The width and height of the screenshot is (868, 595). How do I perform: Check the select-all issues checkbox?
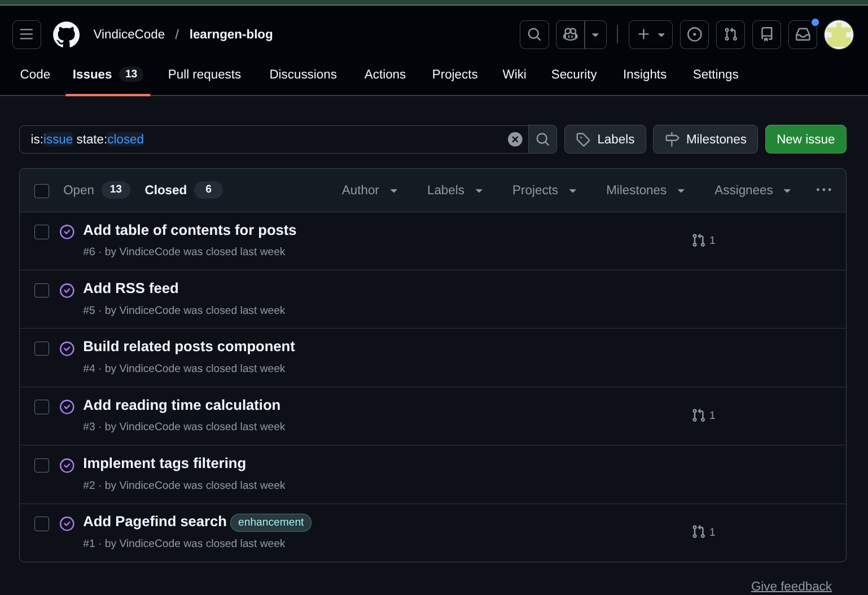[42, 191]
